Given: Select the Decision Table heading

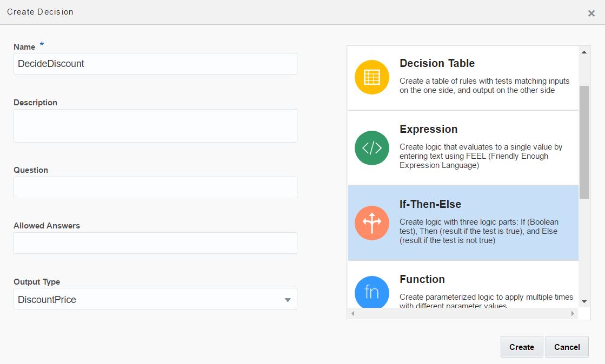Looking at the screenshot, I should pyautogui.click(x=437, y=63).
